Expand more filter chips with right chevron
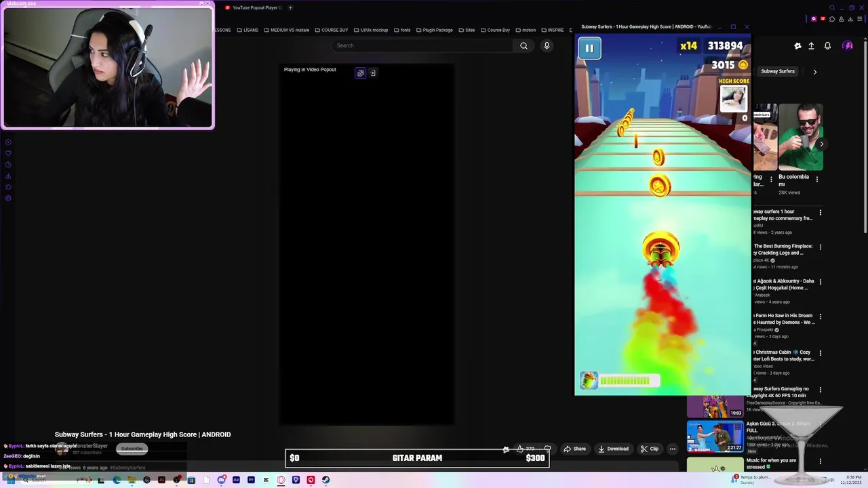This screenshot has width=868, height=488. pos(814,71)
